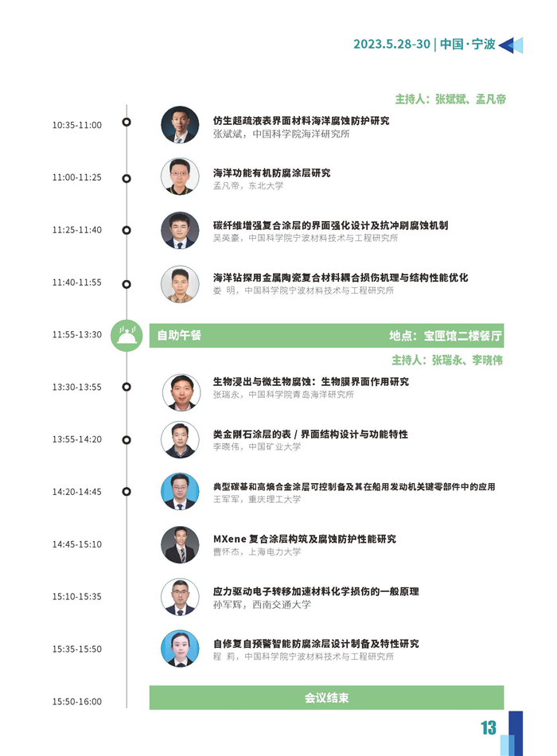The height and width of the screenshot is (756, 557).
Task: Click the 自助午餐 green banner
Action: pyautogui.click(x=326, y=336)
